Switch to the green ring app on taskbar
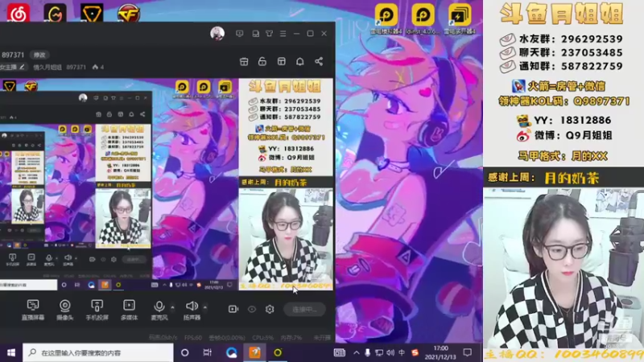This screenshot has width=644, height=362. 278,352
